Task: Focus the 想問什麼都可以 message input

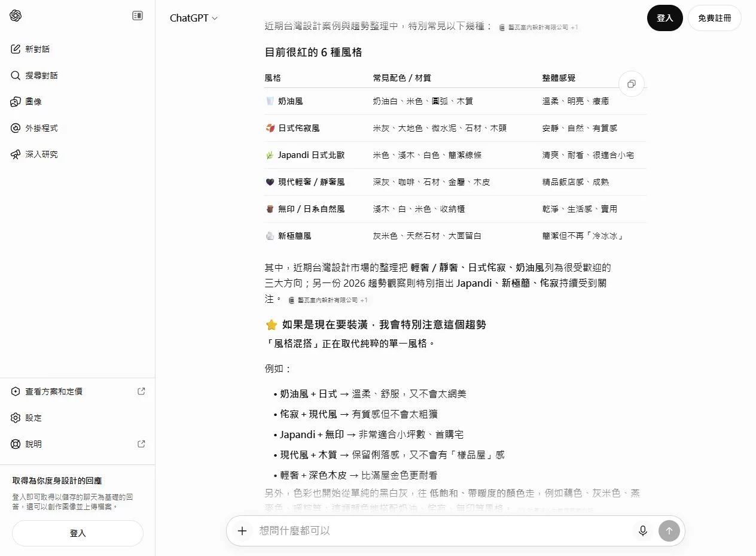Action: tap(441, 530)
